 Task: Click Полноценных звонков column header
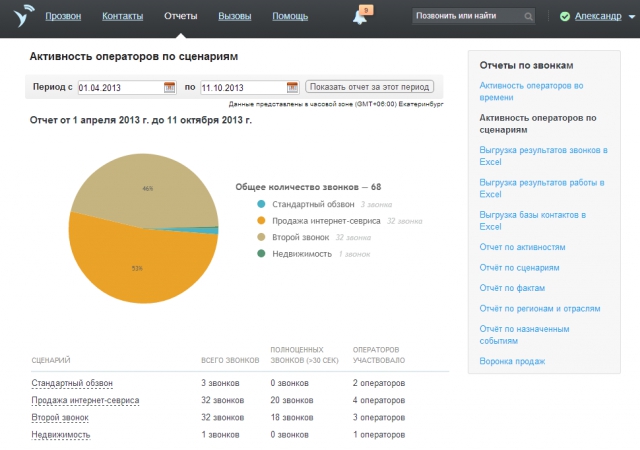[x=304, y=355]
